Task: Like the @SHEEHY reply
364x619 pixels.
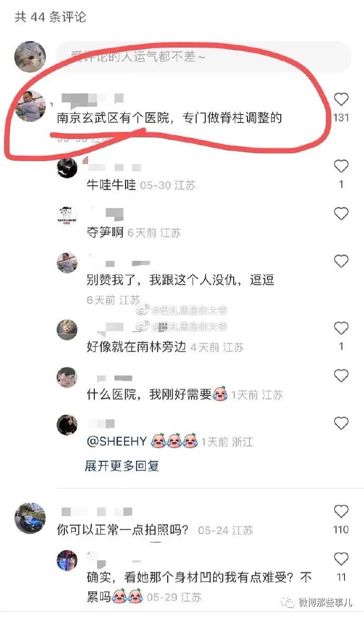Action: 341,423
